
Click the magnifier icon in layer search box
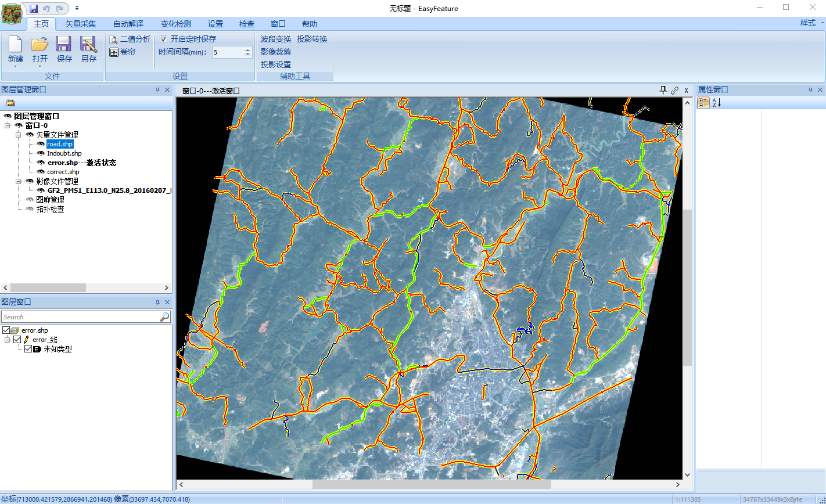click(x=164, y=316)
